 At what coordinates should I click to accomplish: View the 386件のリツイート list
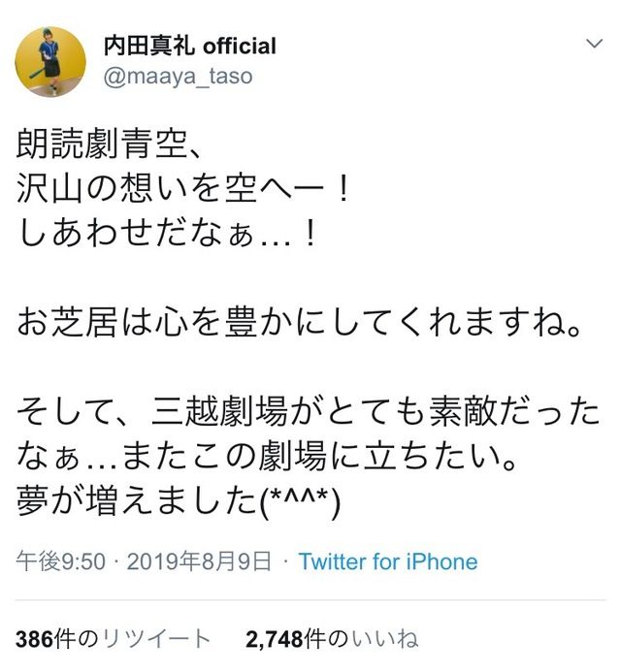point(113,639)
